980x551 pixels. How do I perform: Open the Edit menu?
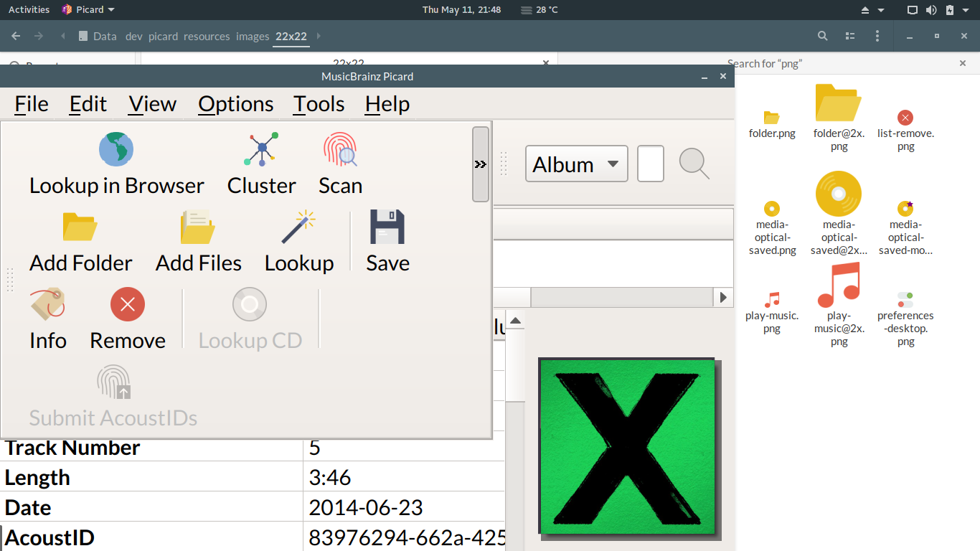pyautogui.click(x=88, y=104)
